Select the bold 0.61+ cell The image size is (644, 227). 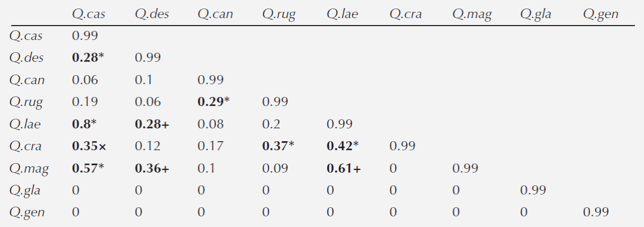click(x=344, y=168)
